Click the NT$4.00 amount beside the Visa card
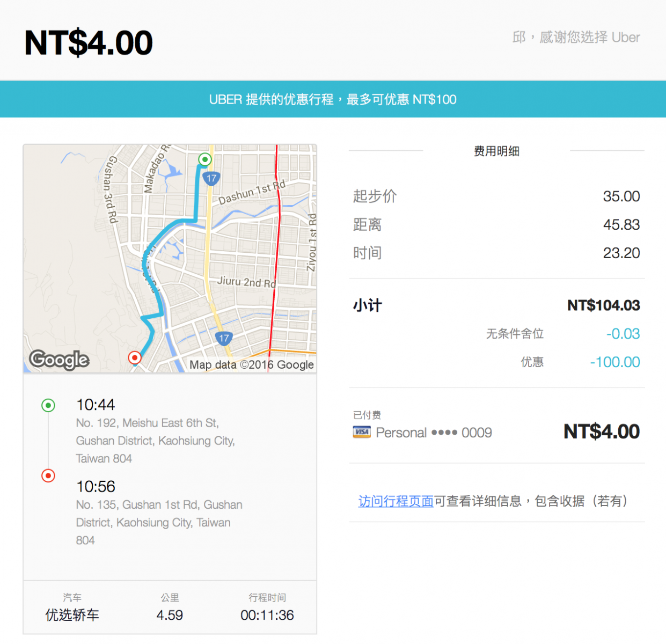Image resolution: width=666 pixels, height=644 pixels. click(x=602, y=431)
